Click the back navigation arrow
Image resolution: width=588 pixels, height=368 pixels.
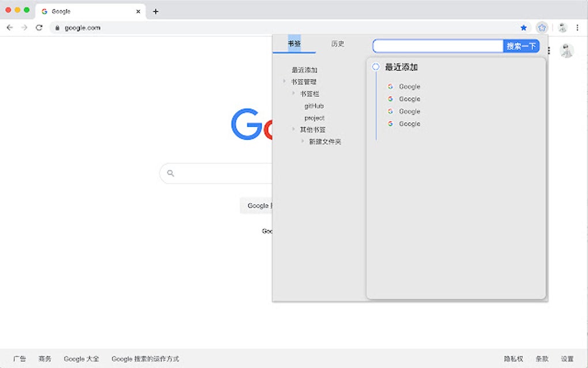coord(9,27)
